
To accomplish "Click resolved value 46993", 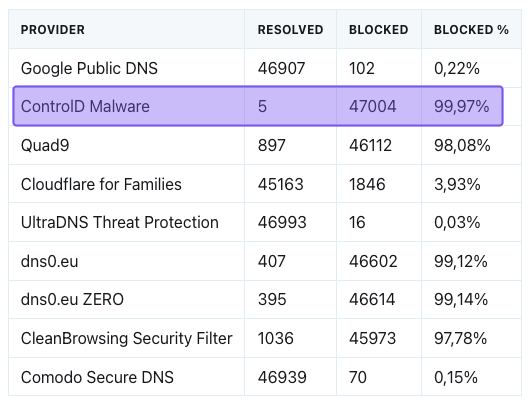I will (x=282, y=222).
